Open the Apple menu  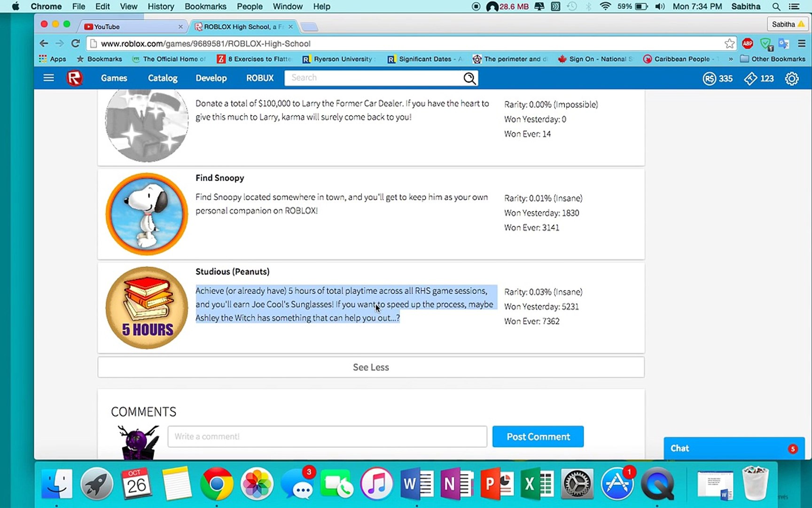(16, 7)
